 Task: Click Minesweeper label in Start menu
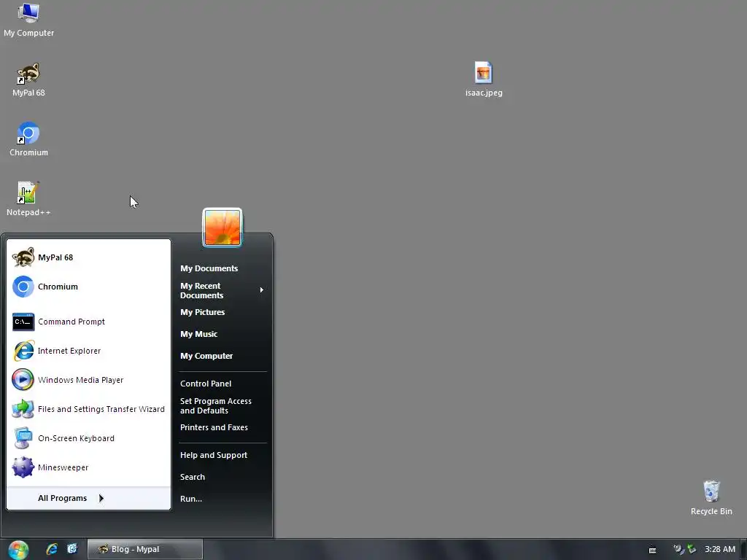coord(63,467)
